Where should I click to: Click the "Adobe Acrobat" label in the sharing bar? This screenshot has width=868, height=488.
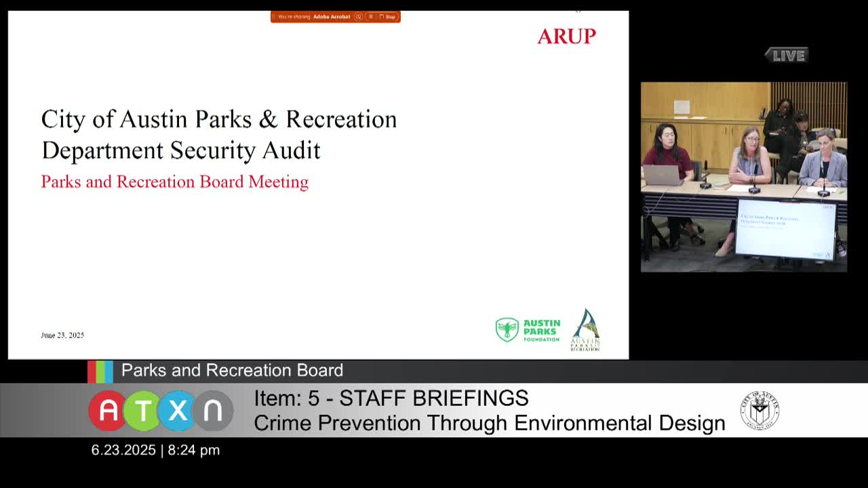point(332,16)
